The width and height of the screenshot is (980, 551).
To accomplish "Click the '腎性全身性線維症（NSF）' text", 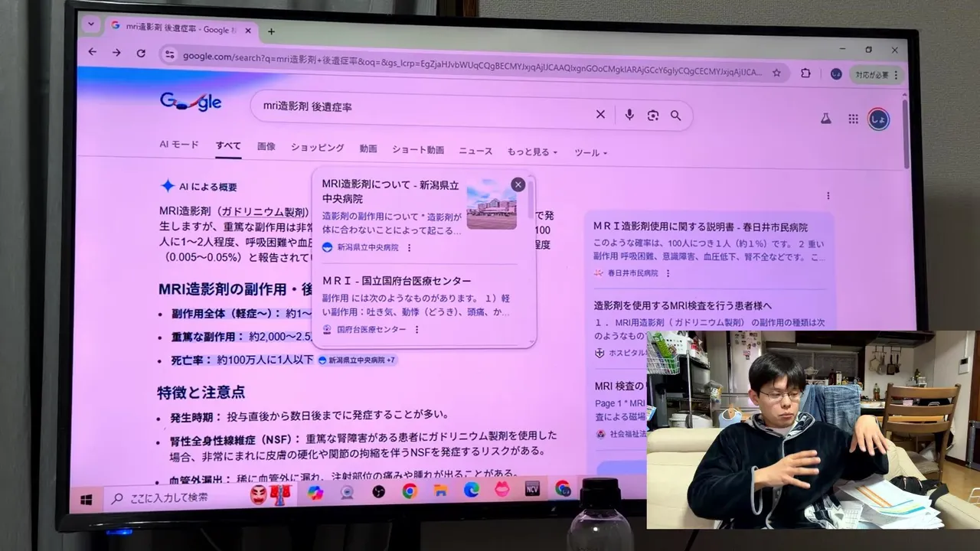I will click(x=234, y=439).
